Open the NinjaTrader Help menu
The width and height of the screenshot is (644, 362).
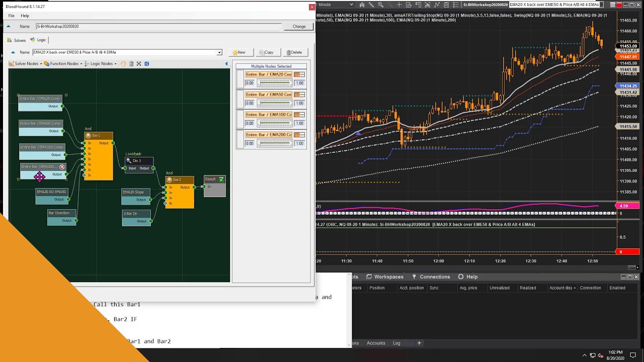(x=468, y=277)
